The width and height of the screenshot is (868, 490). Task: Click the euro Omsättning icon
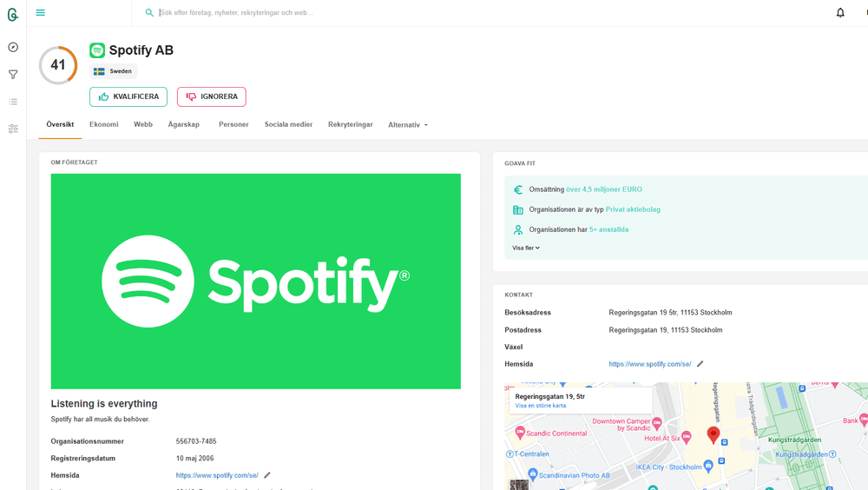pos(518,189)
